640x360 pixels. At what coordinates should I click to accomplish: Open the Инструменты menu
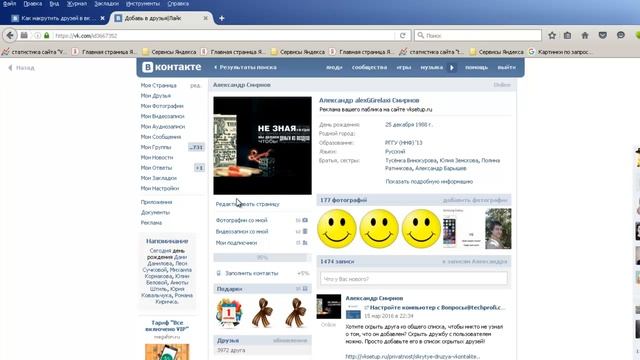[x=143, y=4]
